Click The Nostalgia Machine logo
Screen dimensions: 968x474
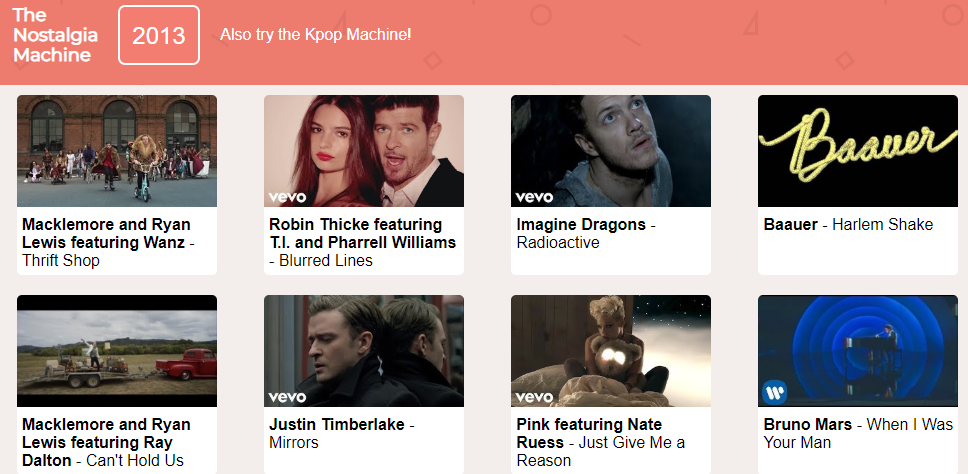tap(55, 35)
